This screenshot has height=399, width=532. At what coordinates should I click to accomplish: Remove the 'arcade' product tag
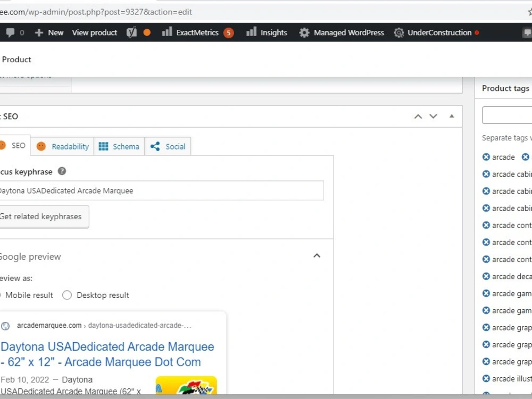click(x=486, y=157)
